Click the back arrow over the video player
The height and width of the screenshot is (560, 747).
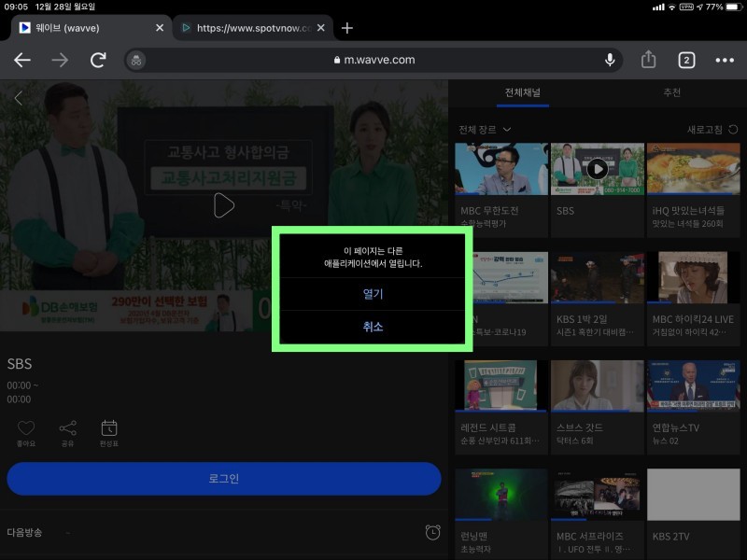click(18, 97)
